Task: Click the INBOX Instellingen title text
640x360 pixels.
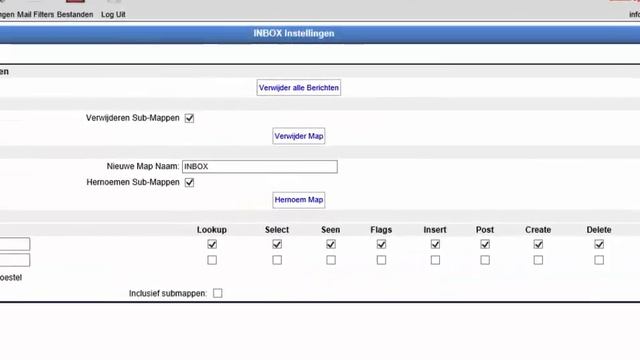Action: [294, 33]
